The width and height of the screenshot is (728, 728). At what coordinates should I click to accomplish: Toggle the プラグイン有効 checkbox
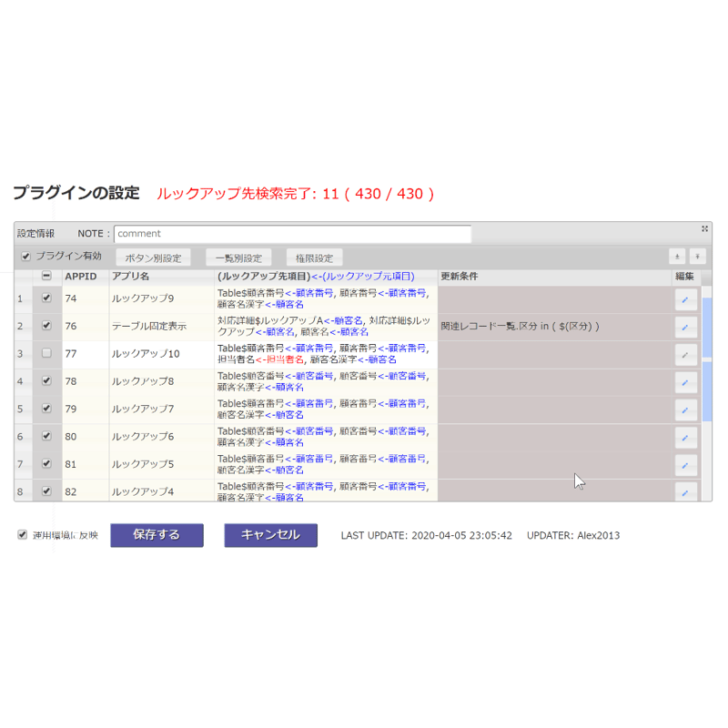pos(26,257)
